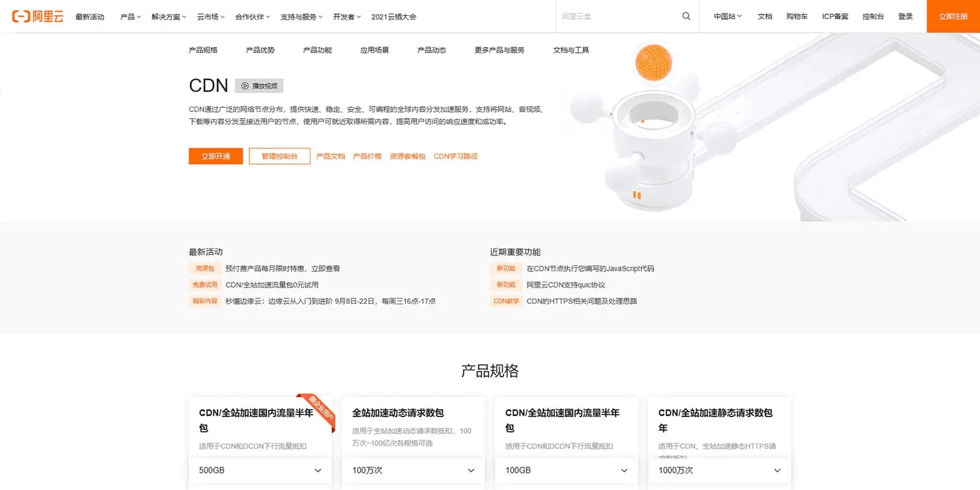
Task: Focus the 阿里云盘 search field
Action: 619,17
